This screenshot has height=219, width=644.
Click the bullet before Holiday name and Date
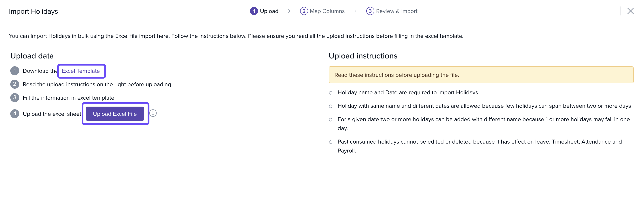point(330,93)
